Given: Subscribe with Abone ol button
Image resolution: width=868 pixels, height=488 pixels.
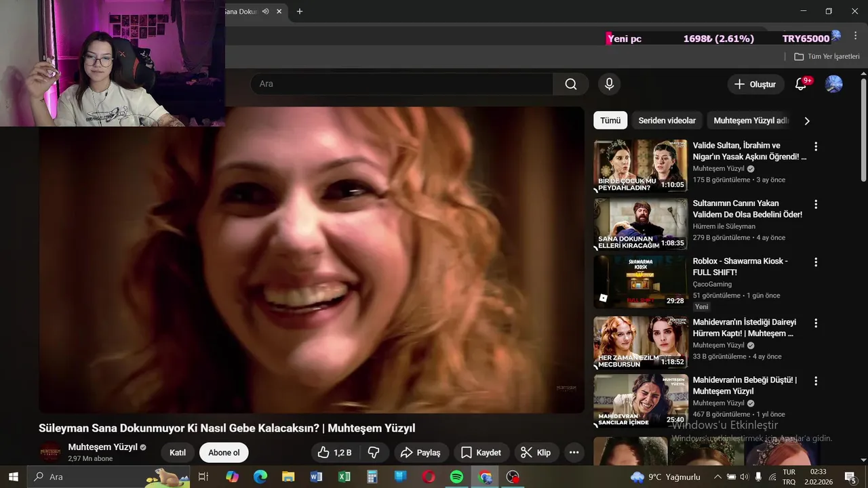Looking at the screenshot, I should [x=224, y=453].
